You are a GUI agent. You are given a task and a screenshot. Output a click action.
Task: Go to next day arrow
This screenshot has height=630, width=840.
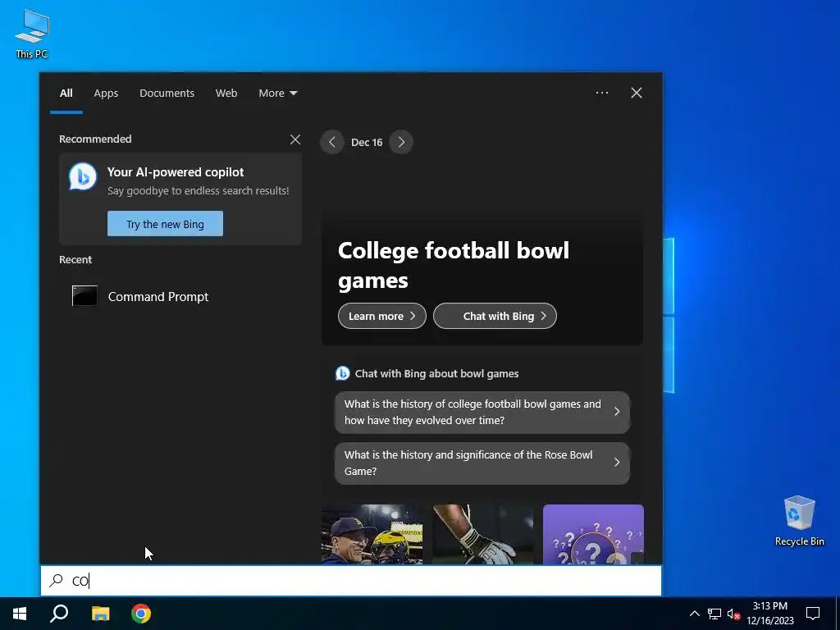tap(401, 142)
